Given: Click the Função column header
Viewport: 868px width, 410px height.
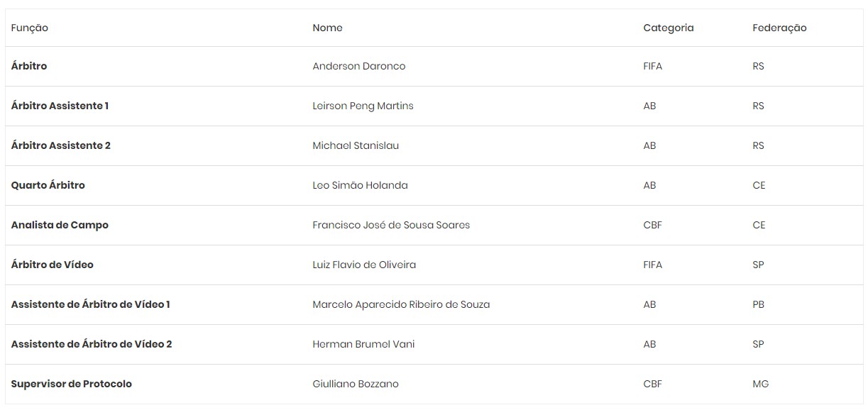Looking at the screenshot, I should 30,28.
